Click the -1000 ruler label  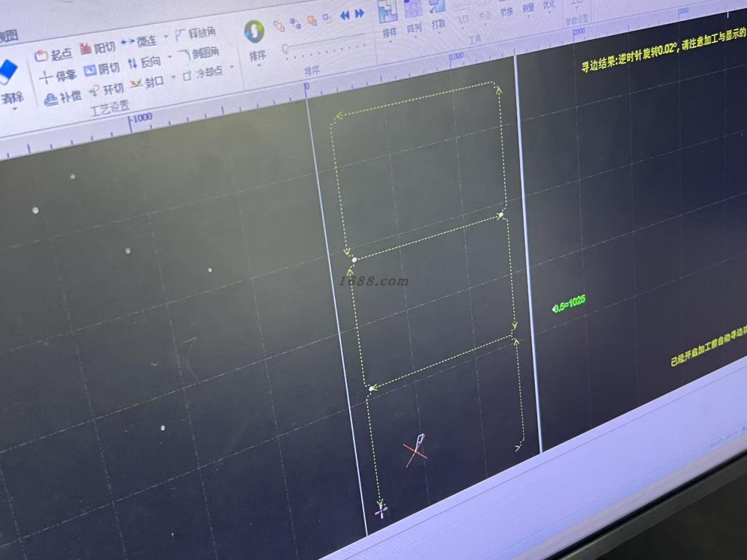(141, 118)
